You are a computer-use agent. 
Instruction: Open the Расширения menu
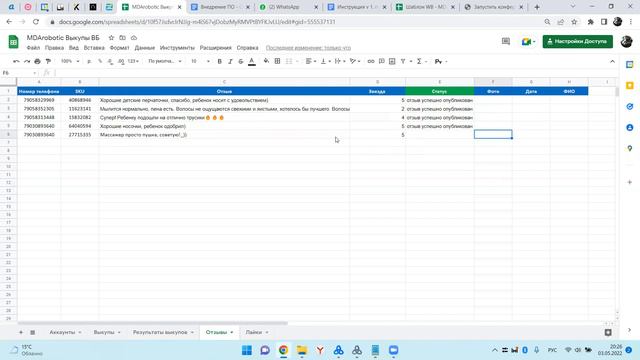pyautogui.click(x=216, y=48)
